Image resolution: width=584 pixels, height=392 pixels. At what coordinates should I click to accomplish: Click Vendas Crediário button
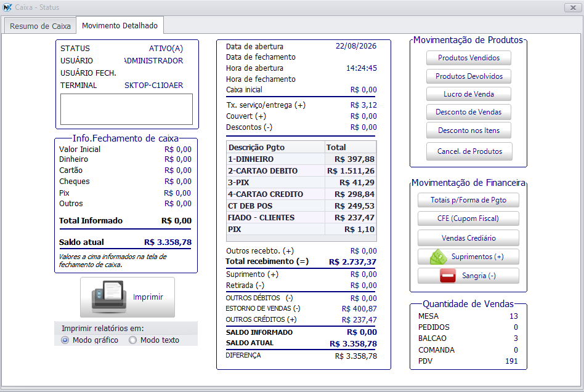(x=468, y=238)
